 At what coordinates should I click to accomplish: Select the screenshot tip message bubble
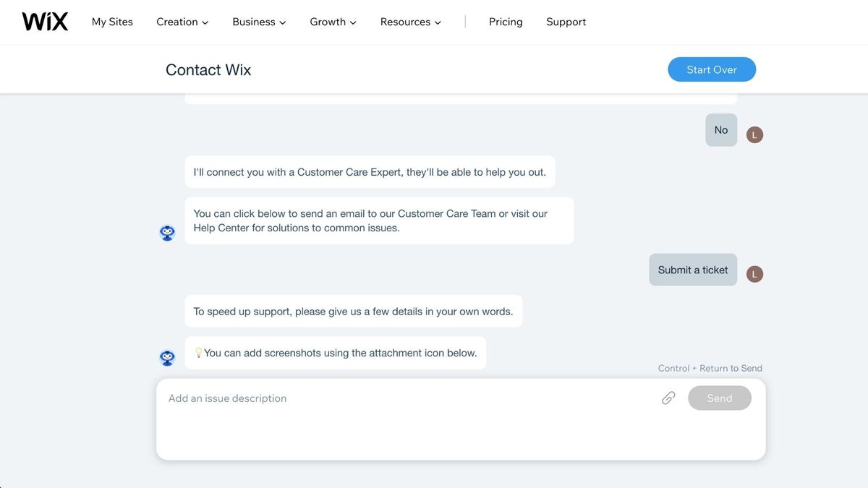tap(335, 352)
